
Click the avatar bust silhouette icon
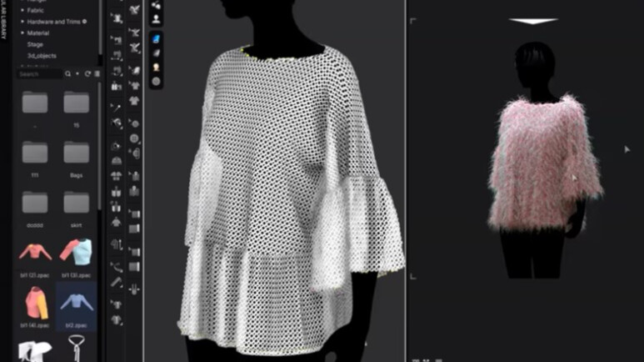pyautogui.click(x=156, y=18)
